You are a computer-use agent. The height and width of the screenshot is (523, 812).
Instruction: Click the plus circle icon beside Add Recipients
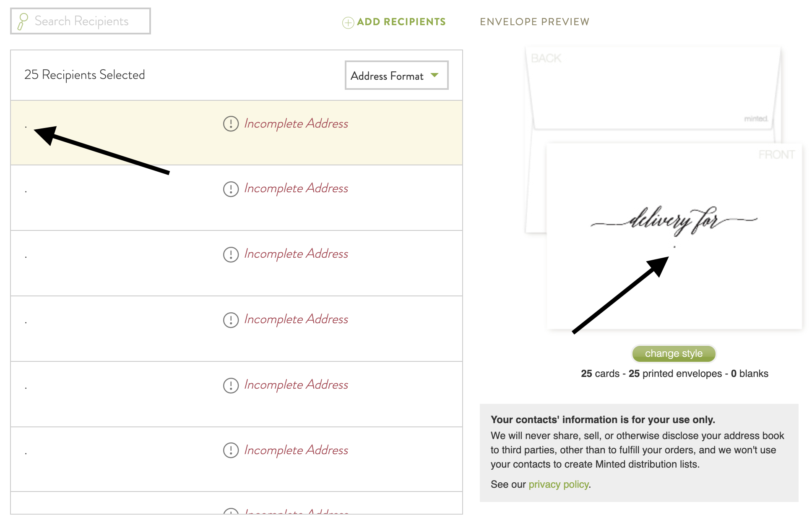pyautogui.click(x=348, y=22)
